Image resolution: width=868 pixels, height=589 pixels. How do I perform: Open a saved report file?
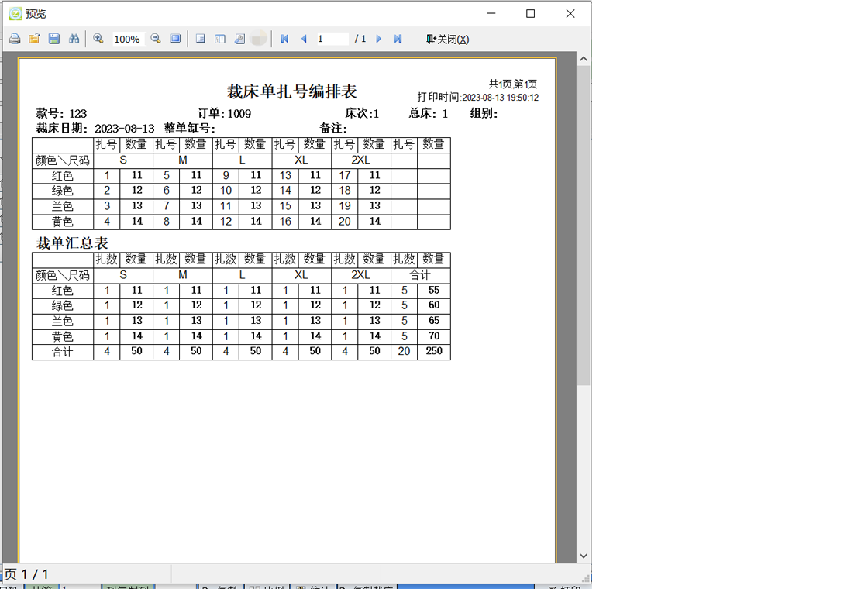tap(34, 38)
